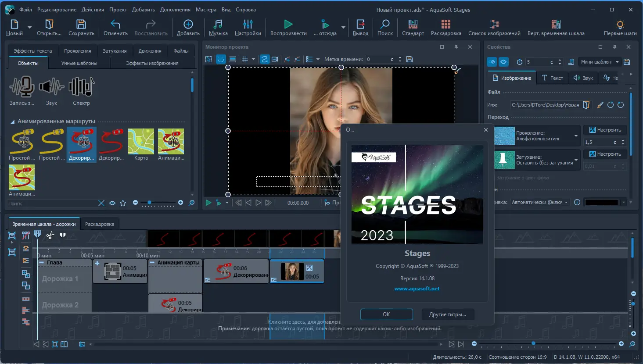
Task: Toggle the grid display in project monitor
Action: point(245,59)
